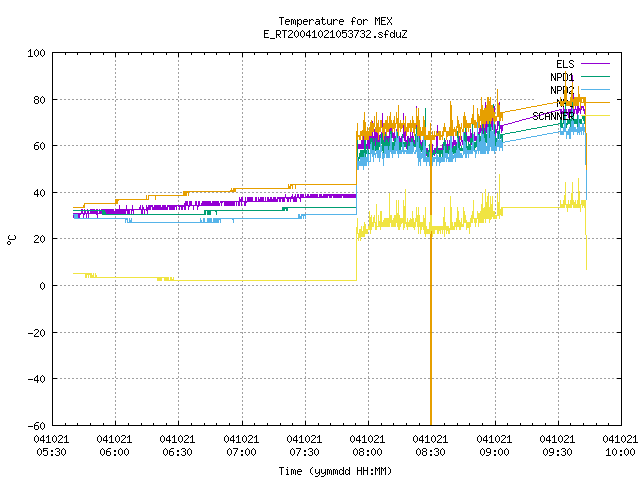The width and height of the screenshot is (640, 480).
Task: Click the SCANNER legend label
Action: coord(553,116)
